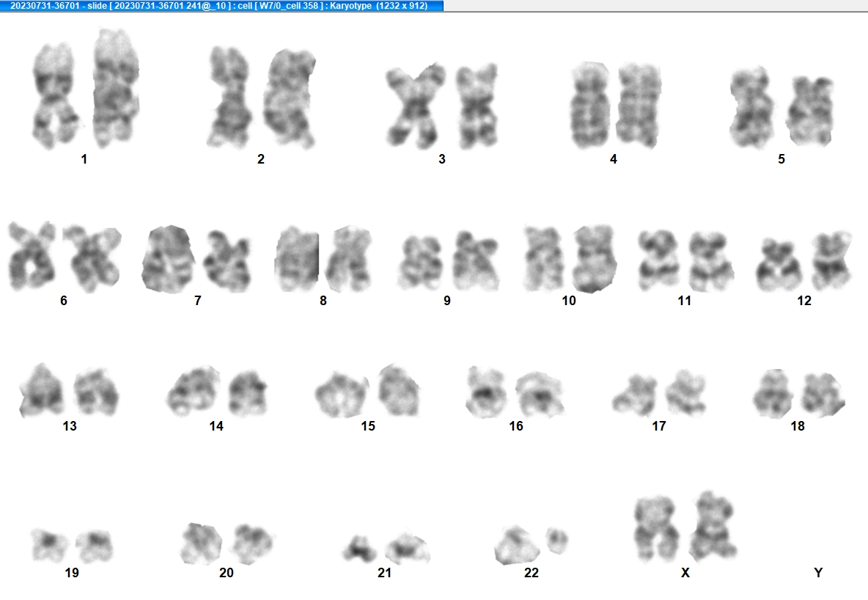Select the right homolog of chromosome 14
The height and width of the screenshot is (600, 868).
(249, 393)
